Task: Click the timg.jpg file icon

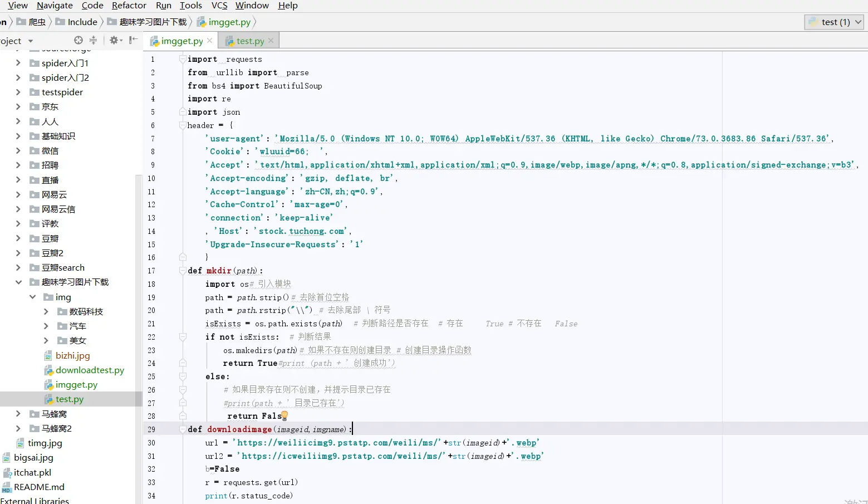Action: (21, 443)
